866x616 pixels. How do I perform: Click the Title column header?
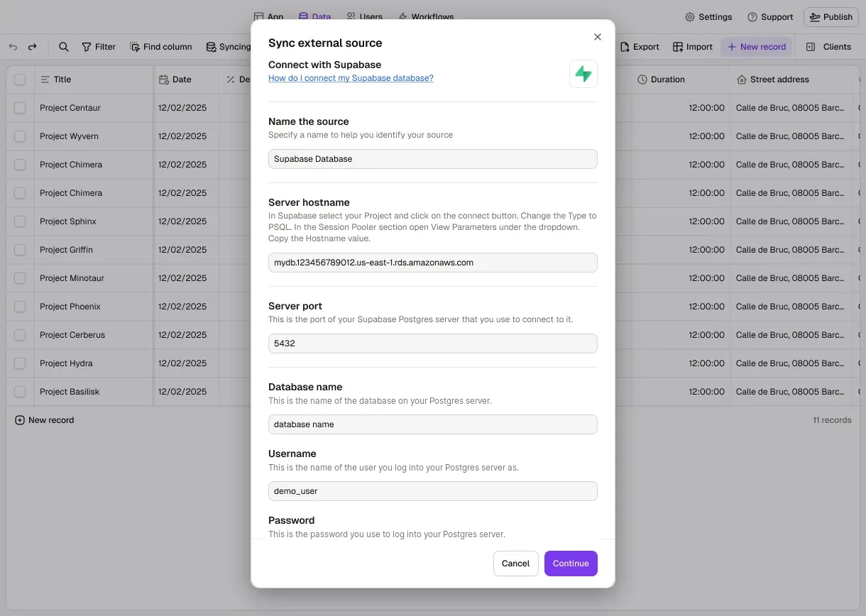pos(93,79)
